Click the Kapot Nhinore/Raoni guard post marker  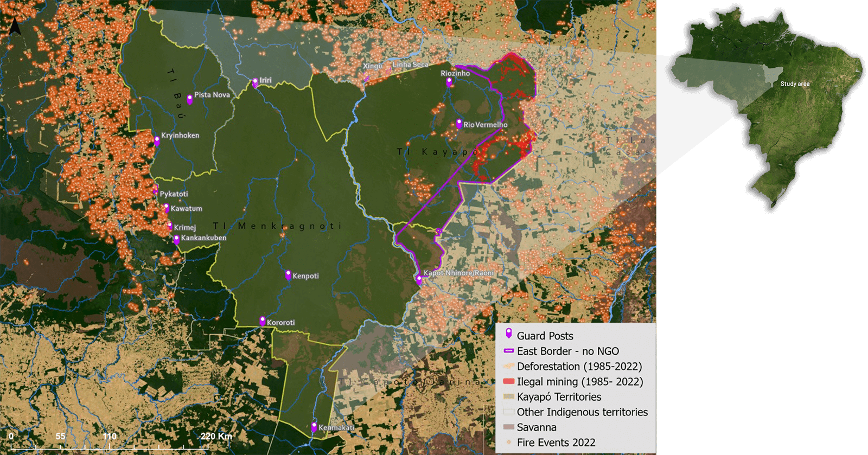419,280
